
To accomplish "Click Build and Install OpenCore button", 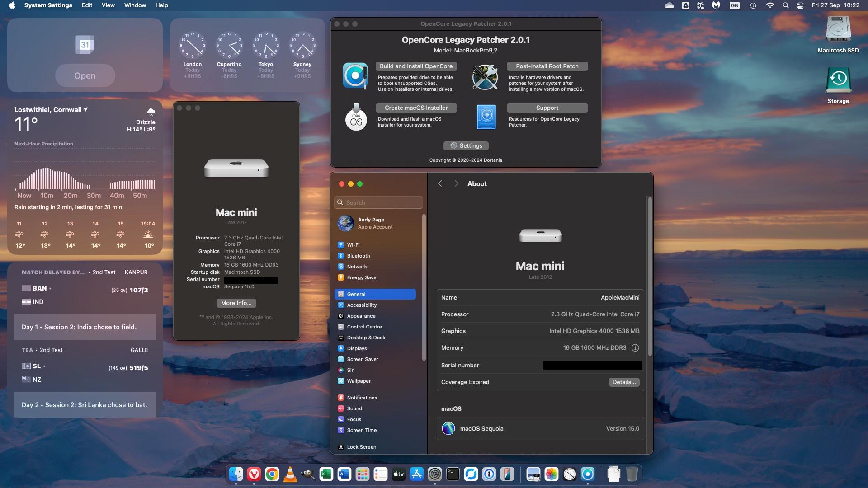I will (x=416, y=66).
